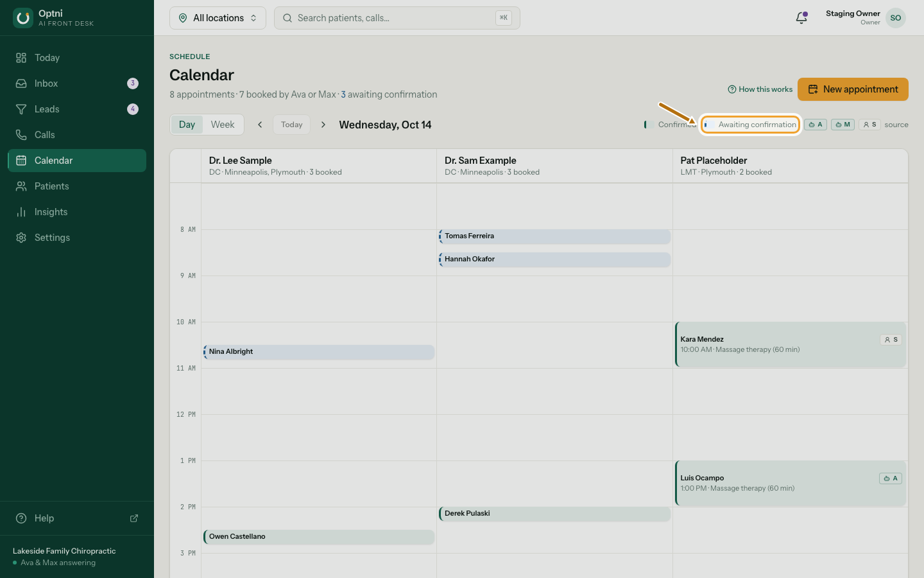Click the Dr. Sam Example column header
The height and width of the screenshot is (578, 924).
(555, 166)
